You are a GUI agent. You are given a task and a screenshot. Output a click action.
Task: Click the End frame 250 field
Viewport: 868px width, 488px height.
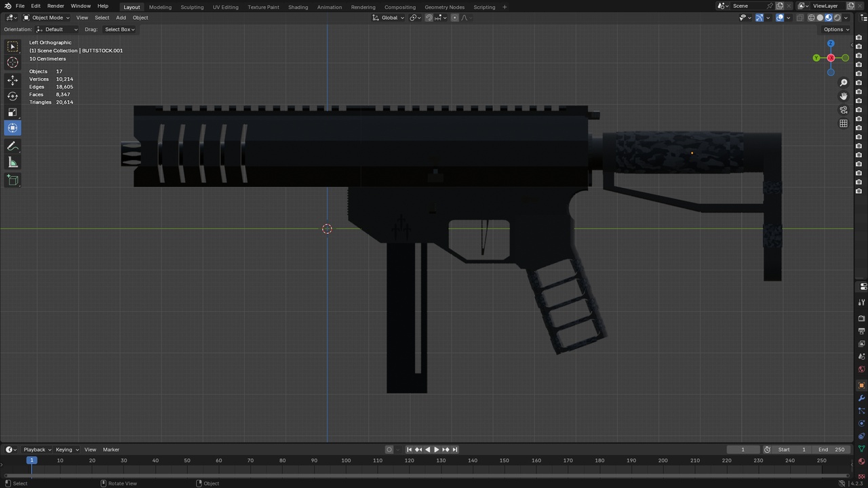click(x=832, y=449)
